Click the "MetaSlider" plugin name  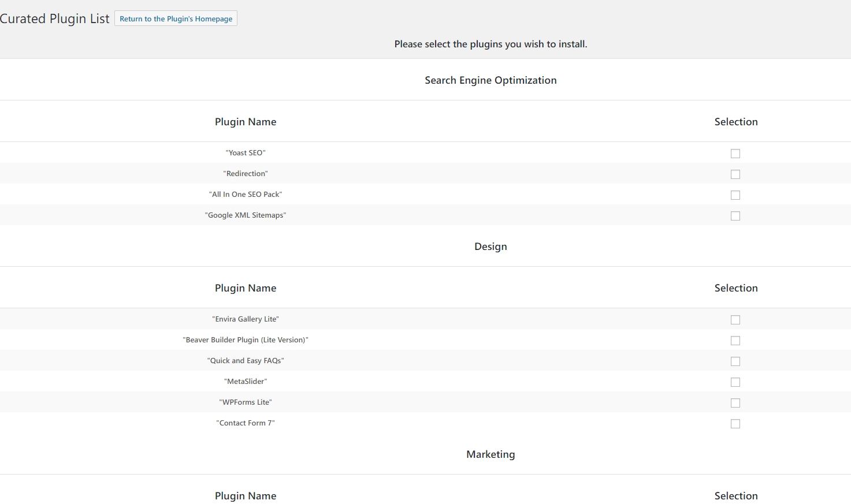pos(246,382)
